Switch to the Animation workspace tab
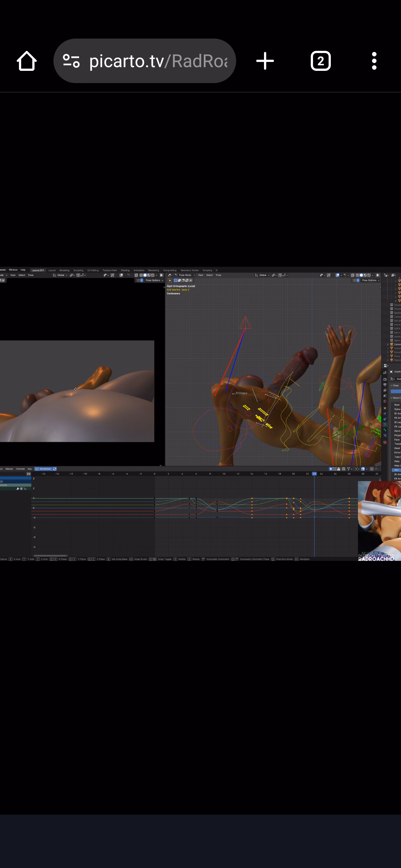This screenshot has width=401, height=868. click(139, 270)
